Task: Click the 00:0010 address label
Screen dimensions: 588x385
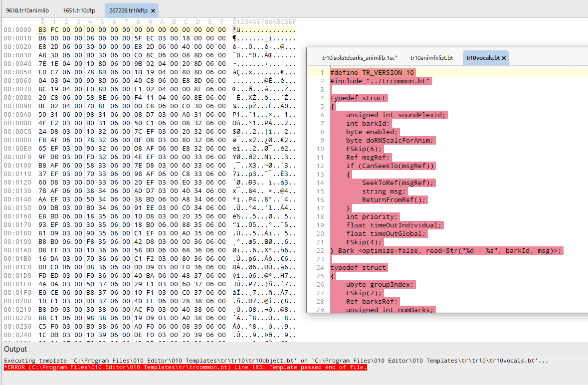Action: (x=17, y=38)
